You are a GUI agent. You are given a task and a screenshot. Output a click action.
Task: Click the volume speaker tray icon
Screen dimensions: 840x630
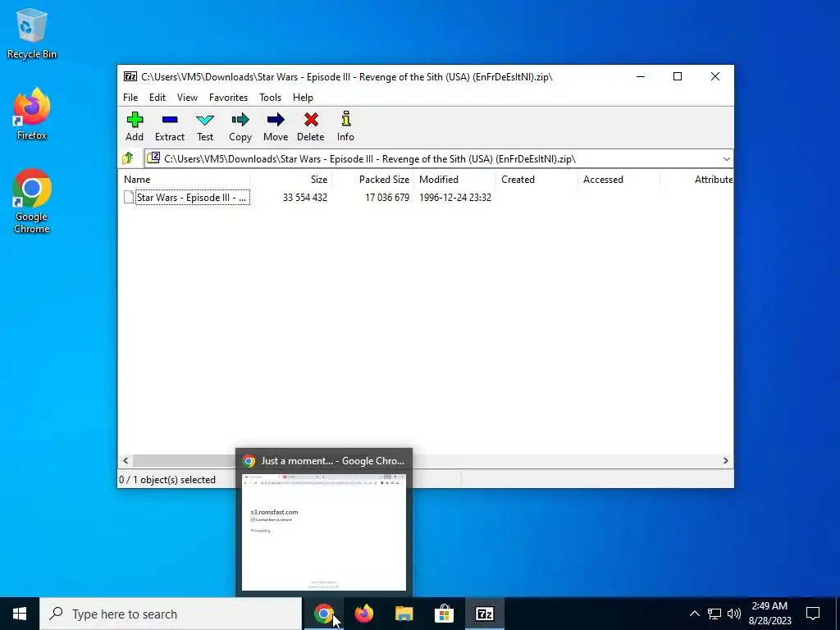click(x=734, y=614)
